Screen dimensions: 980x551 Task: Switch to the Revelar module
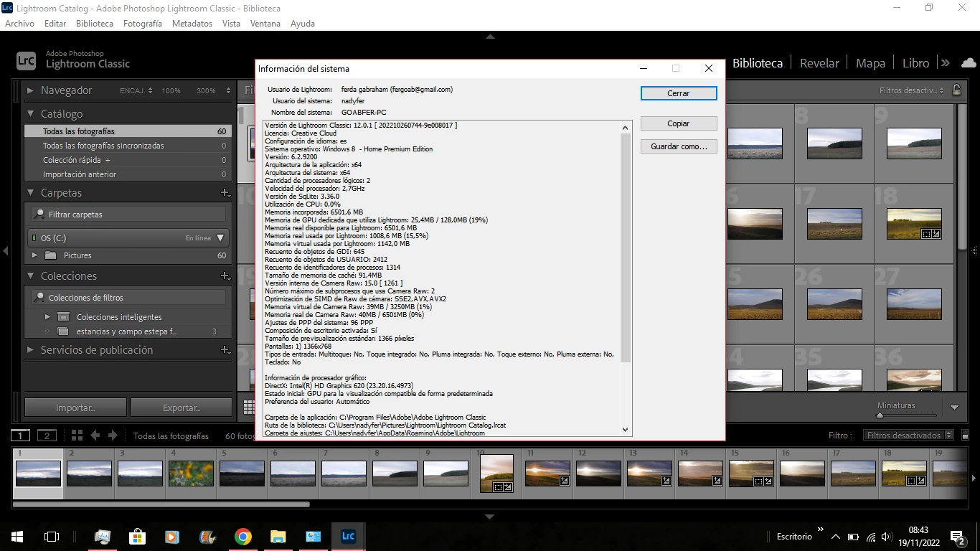tap(819, 63)
